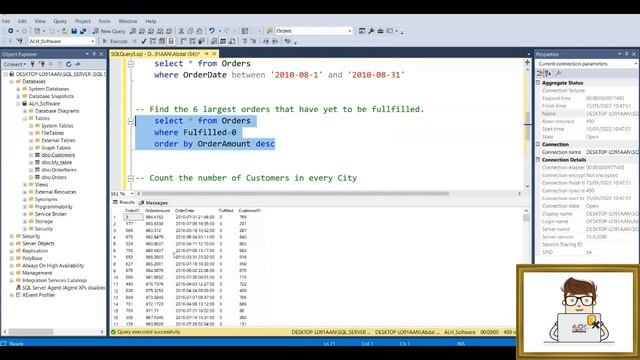Click the connect plug icon in Object Explorer

(33, 64)
